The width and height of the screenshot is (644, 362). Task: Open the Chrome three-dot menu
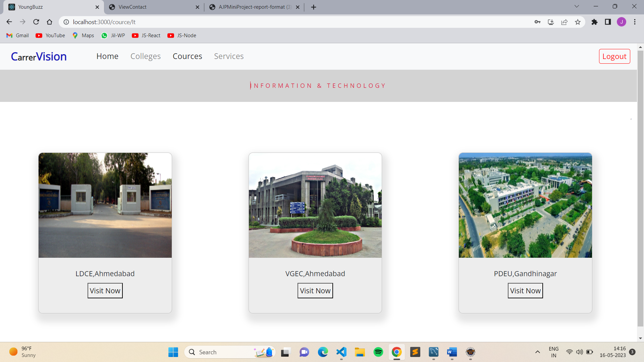click(x=635, y=22)
